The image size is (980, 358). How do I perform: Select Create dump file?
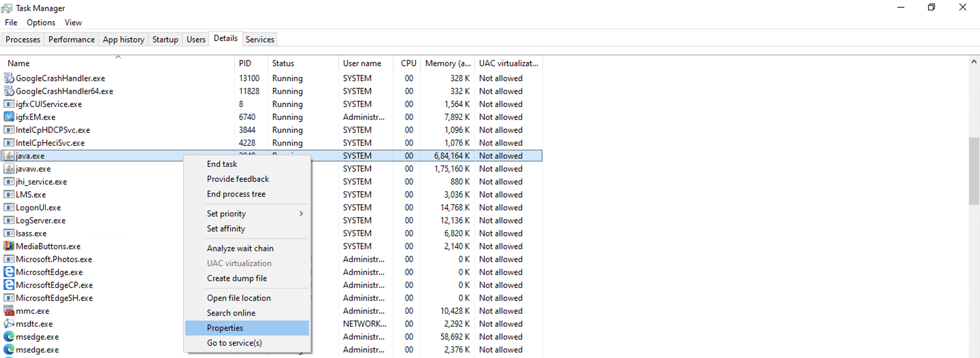(x=247, y=278)
